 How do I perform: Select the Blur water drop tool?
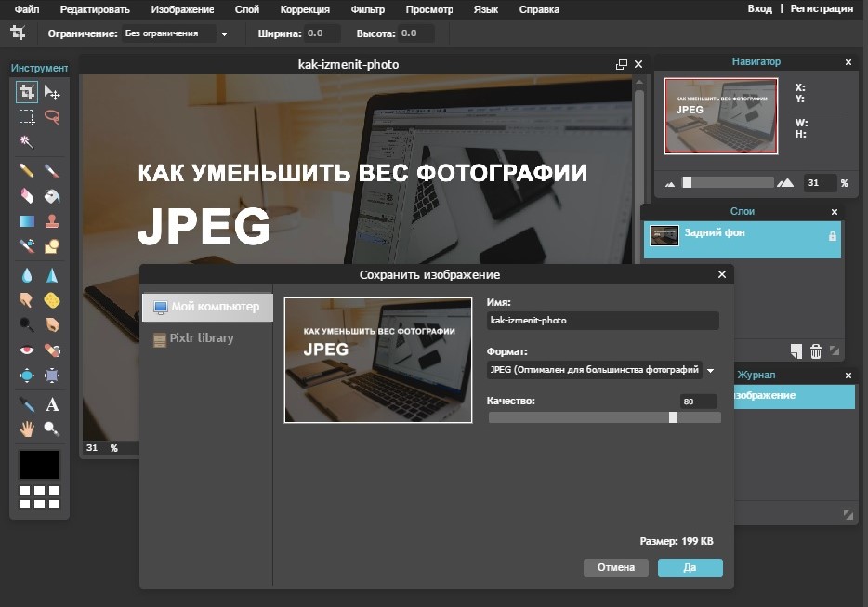tap(27, 275)
